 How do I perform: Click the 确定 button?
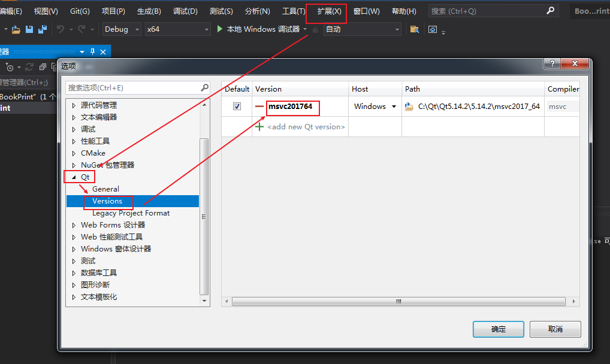point(499,329)
